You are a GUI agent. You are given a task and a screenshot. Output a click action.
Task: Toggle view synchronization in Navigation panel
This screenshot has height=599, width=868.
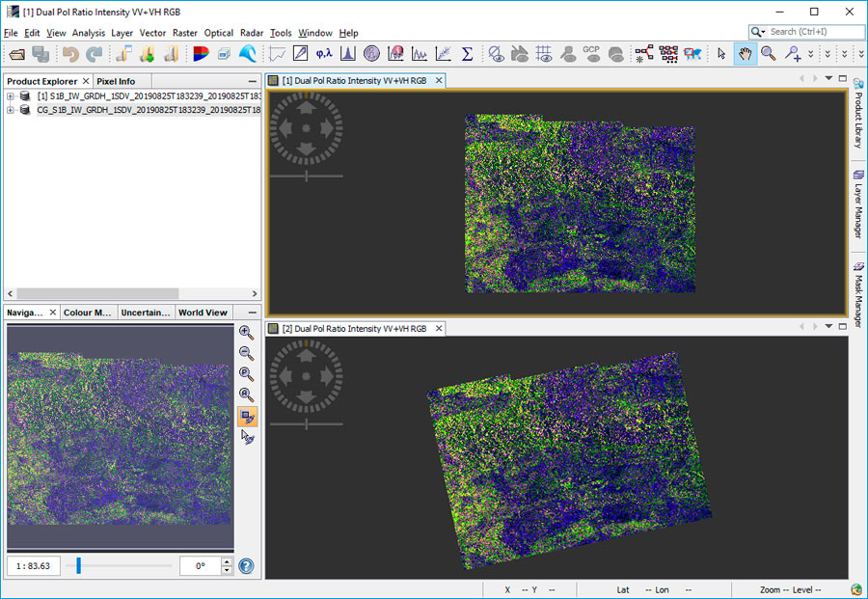[247, 417]
